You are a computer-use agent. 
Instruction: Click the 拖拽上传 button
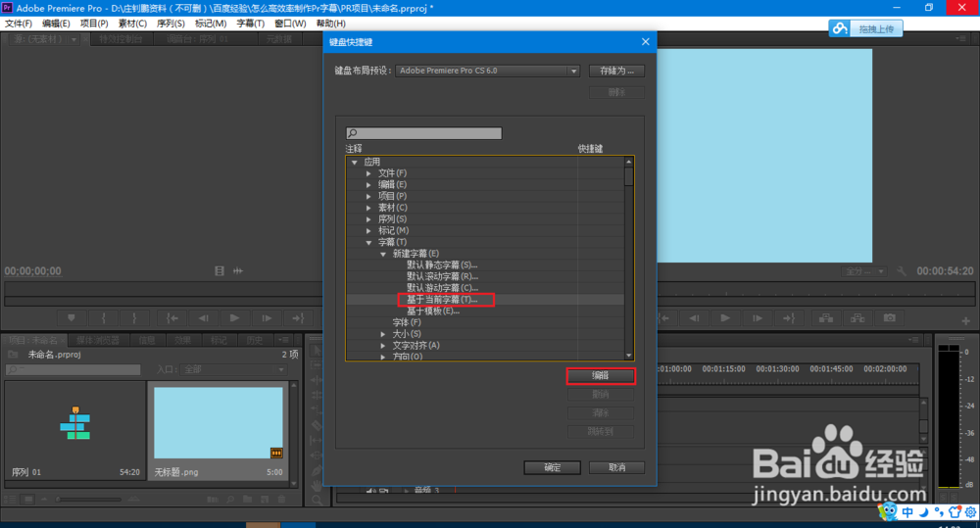point(865,28)
